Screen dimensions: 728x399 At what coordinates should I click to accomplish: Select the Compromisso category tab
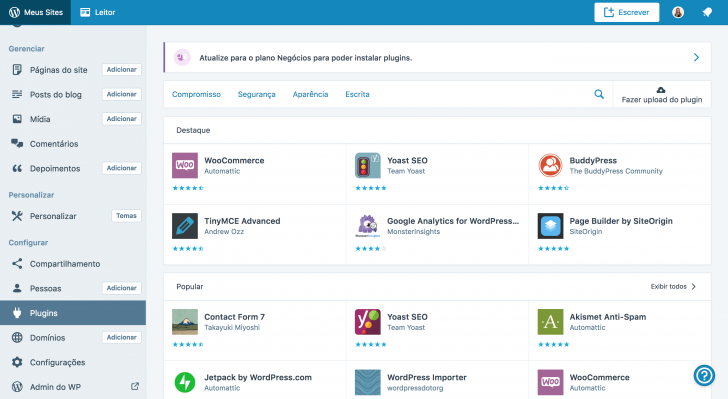[x=196, y=94]
